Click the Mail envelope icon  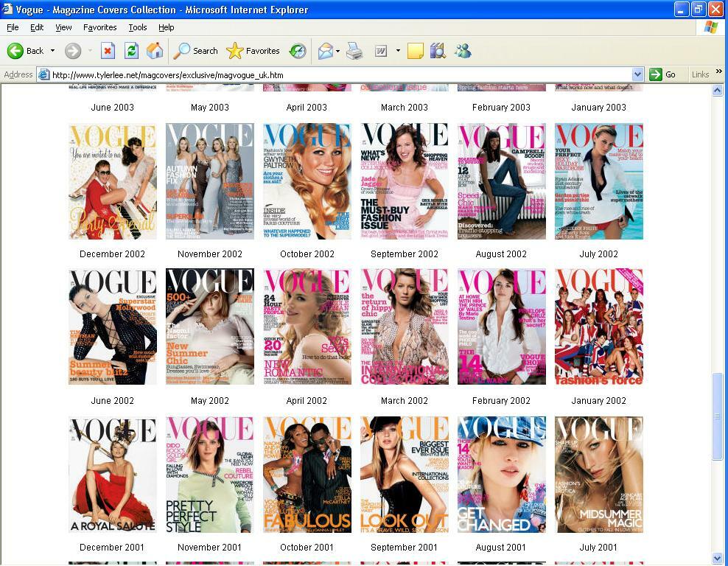(326, 51)
